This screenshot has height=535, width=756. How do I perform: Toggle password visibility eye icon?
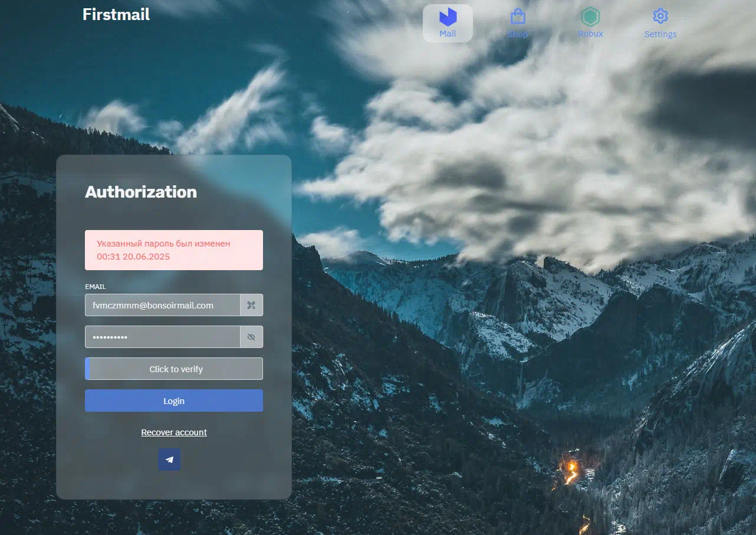pos(251,337)
